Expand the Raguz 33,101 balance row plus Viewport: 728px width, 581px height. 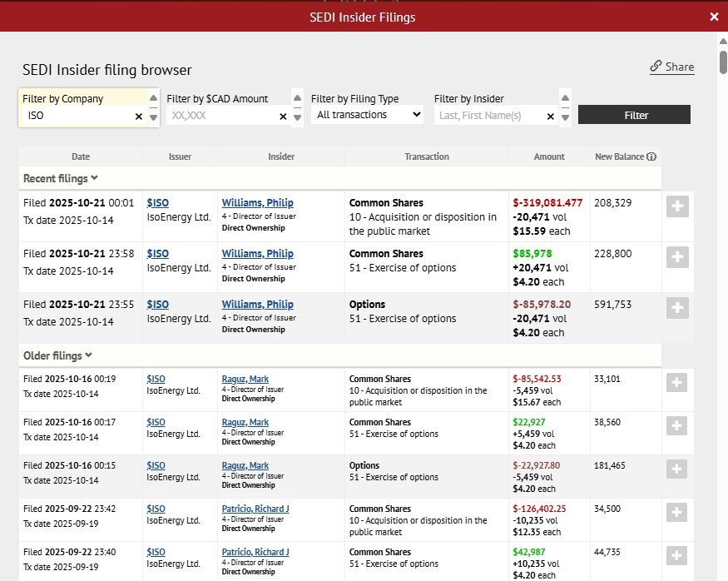pyautogui.click(x=677, y=382)
